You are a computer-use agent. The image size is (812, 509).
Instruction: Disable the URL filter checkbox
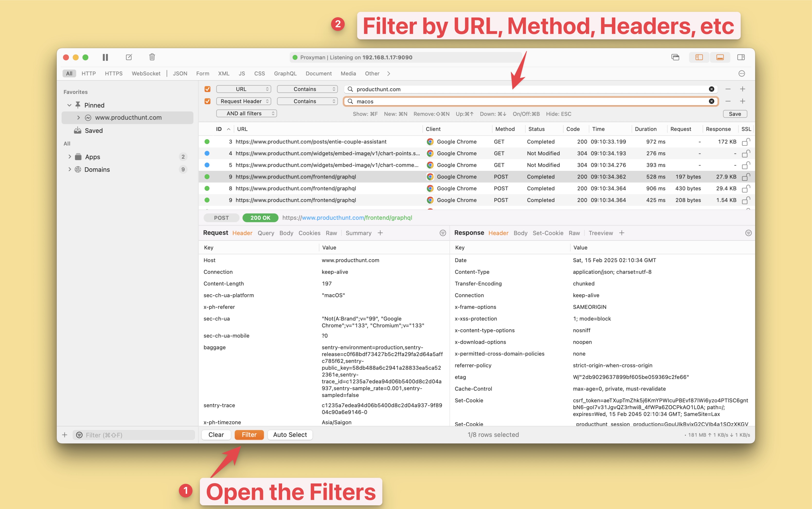click(x=207, y=89)
